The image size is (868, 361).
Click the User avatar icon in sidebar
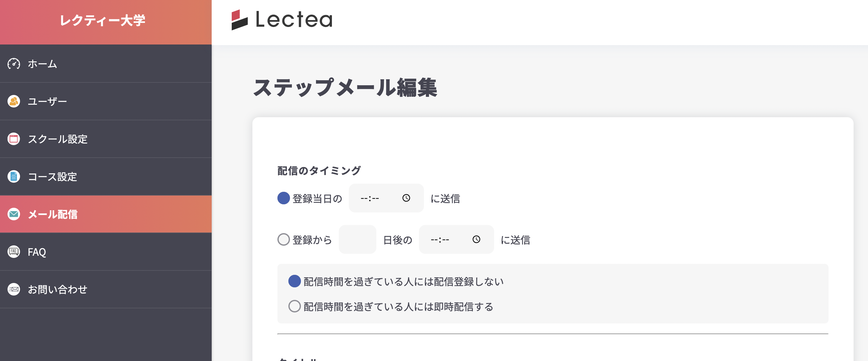tap(14, 101)
